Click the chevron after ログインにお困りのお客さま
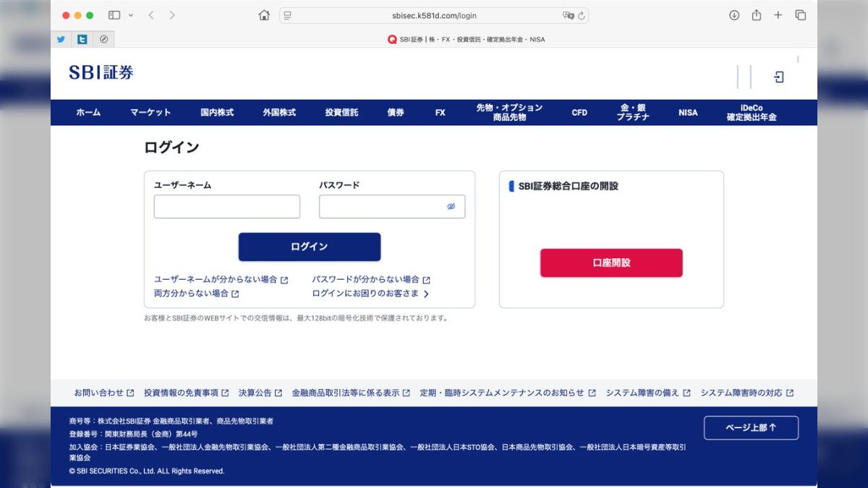The height and width of the screenshot is (488, 868). [426, 294]
